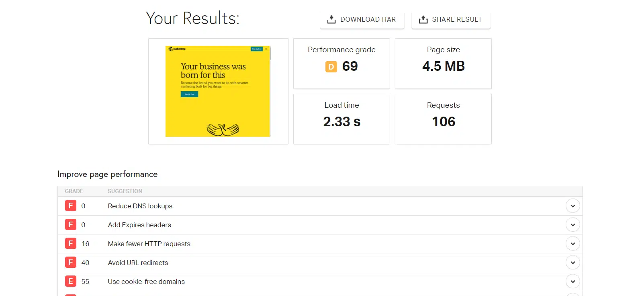Image resolution: width=644 pixels, height=296 pixels.
Task: Click the SUGGESTION column header
Action: [x=125, y=191]
